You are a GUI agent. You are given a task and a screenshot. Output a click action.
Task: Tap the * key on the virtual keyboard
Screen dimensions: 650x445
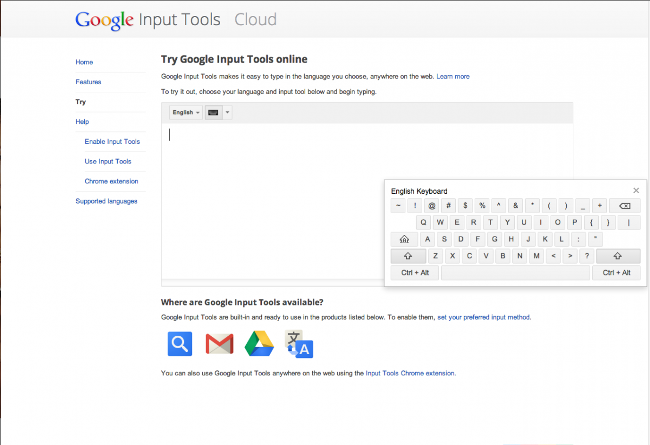(532, 206)
